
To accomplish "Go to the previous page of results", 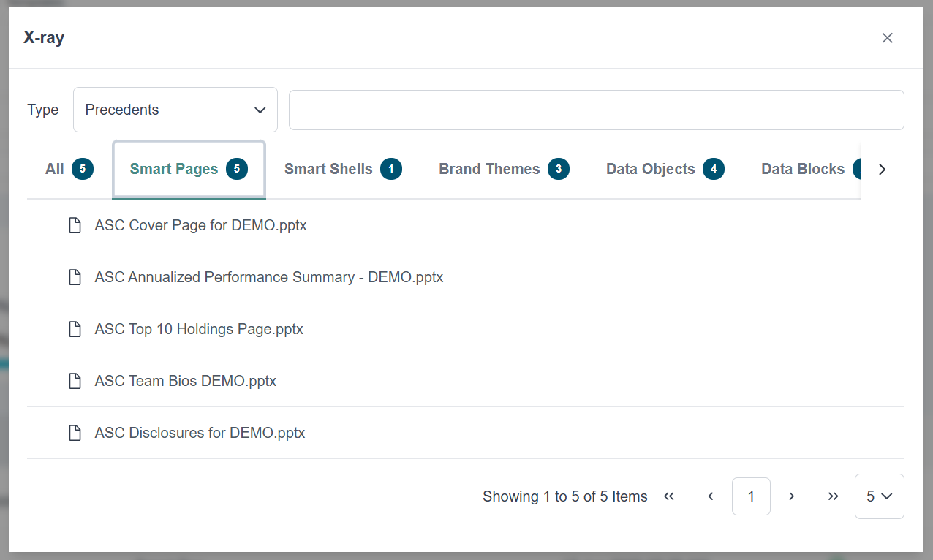I will tap(710, 496).
